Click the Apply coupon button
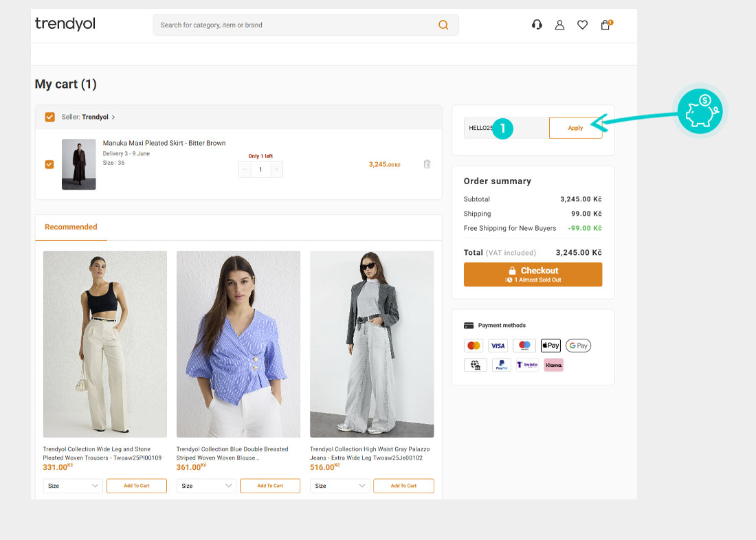Viewport: 756px width, 540px height. click(575, 128)
